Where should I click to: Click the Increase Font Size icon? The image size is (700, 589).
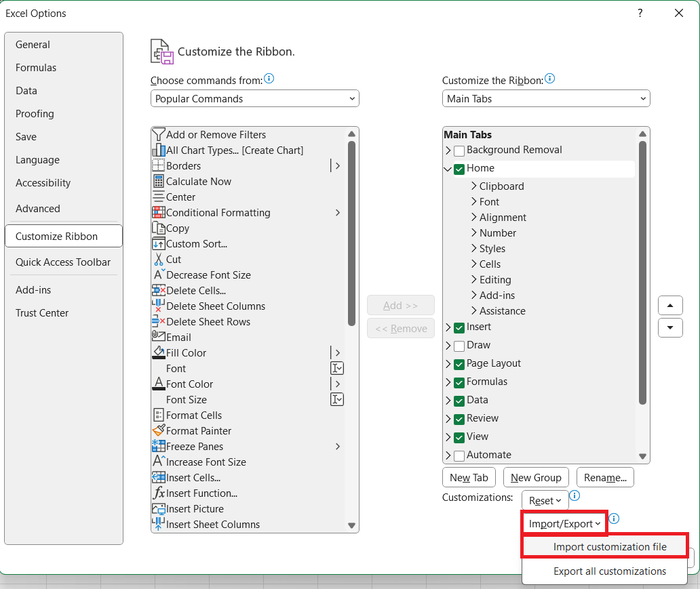coord(159,461)
